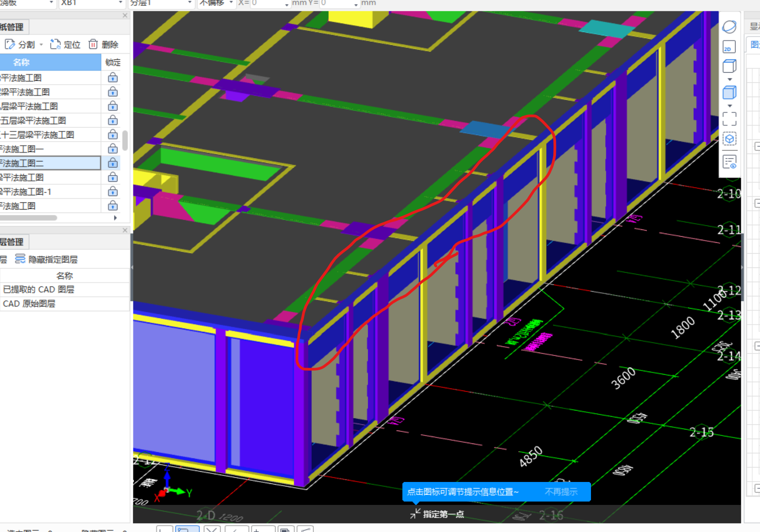This screenshot has height=532, width=760.
Task: Select the 法施工图二 drawing row
Action: click(50, 163)
